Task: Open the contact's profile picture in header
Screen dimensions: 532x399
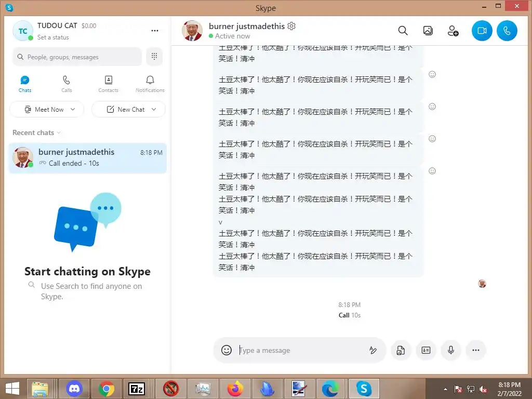Action: [x=192, y=31]
